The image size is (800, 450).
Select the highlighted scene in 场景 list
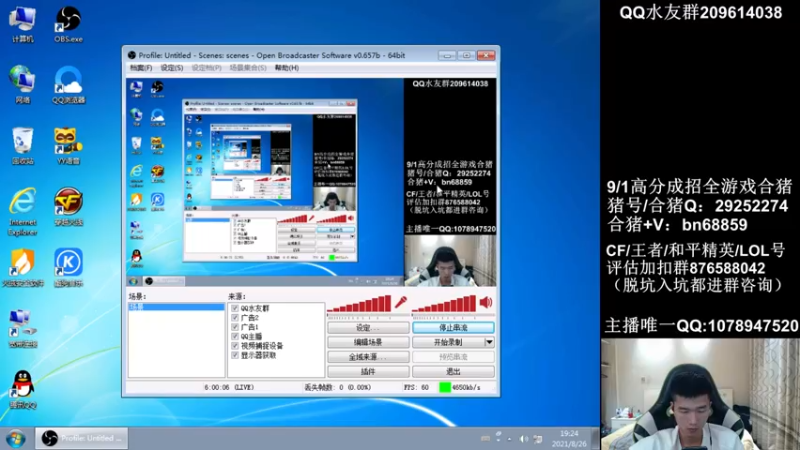point(176,307)
